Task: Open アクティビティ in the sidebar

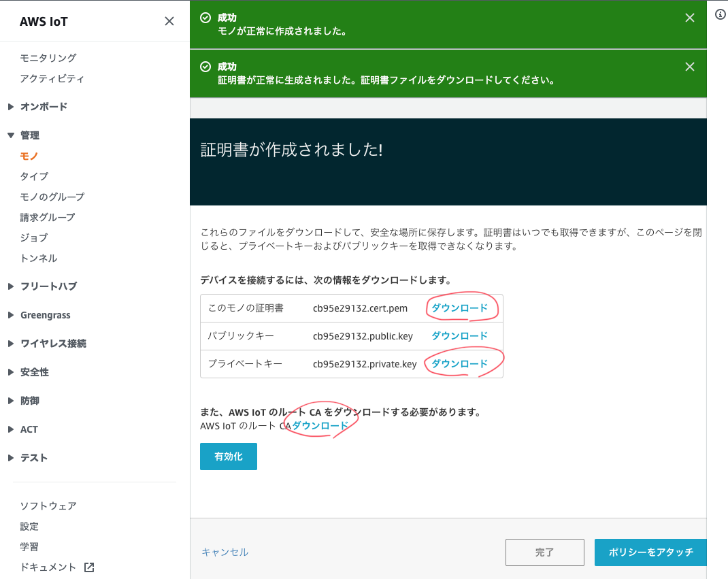Action: (52, 78)
